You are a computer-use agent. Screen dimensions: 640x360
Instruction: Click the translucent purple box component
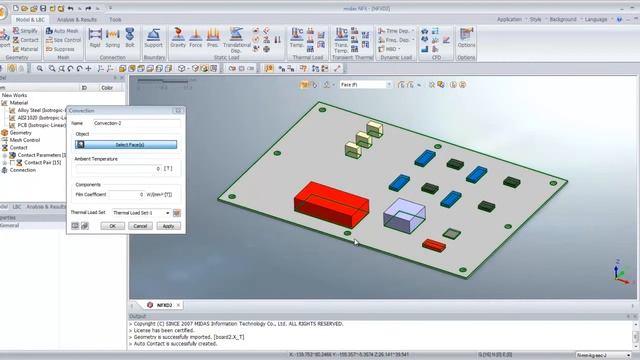point(404,216)
